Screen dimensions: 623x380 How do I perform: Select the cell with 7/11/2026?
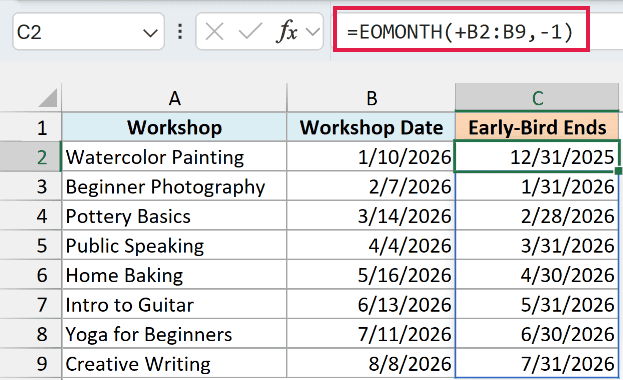coord(371,334)
